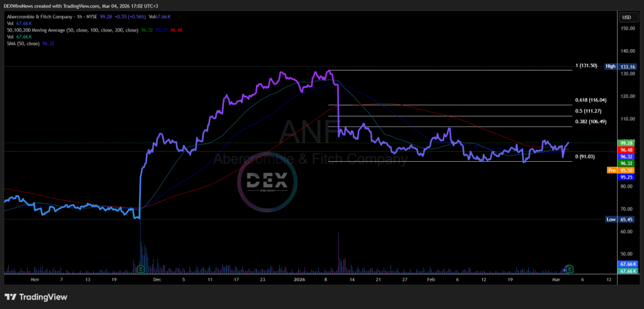Screen dimensions: 644x309
Task: Click the TradingView logo at bottom left
Action: pyautogui.click(x=36, y=297)
